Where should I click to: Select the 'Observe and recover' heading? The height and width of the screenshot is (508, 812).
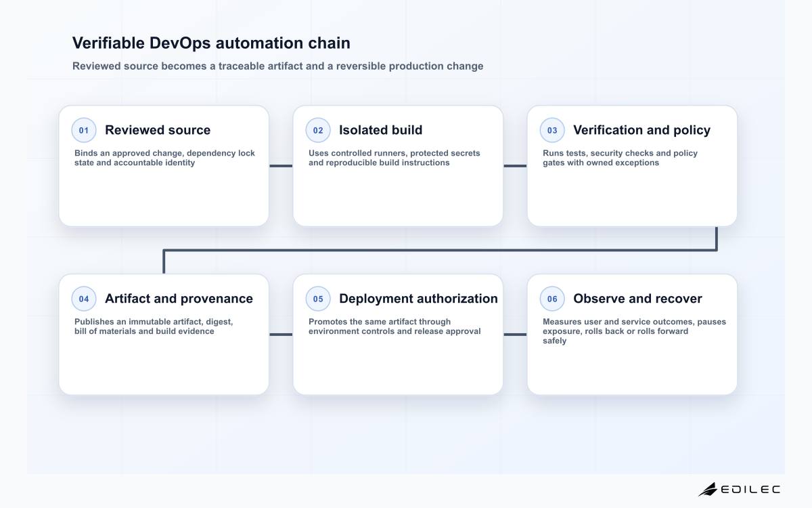coord(637,299)
